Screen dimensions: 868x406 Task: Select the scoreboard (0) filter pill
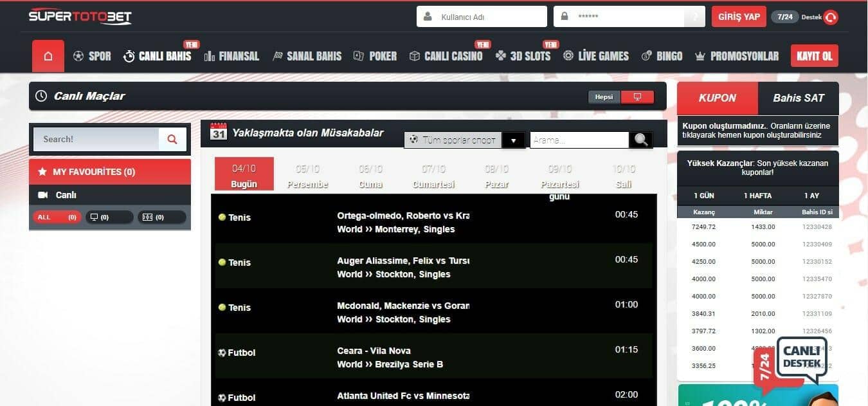(x=162, y=217)
